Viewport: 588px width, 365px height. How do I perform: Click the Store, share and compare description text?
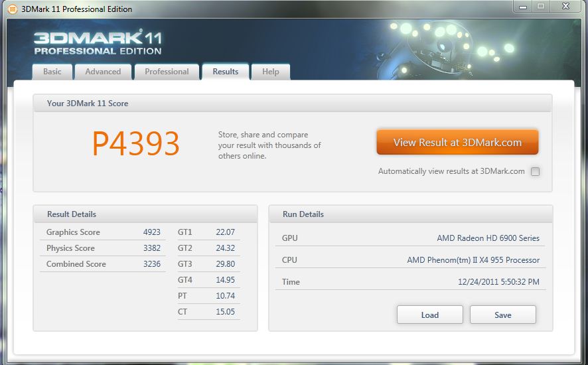(269, 145)
